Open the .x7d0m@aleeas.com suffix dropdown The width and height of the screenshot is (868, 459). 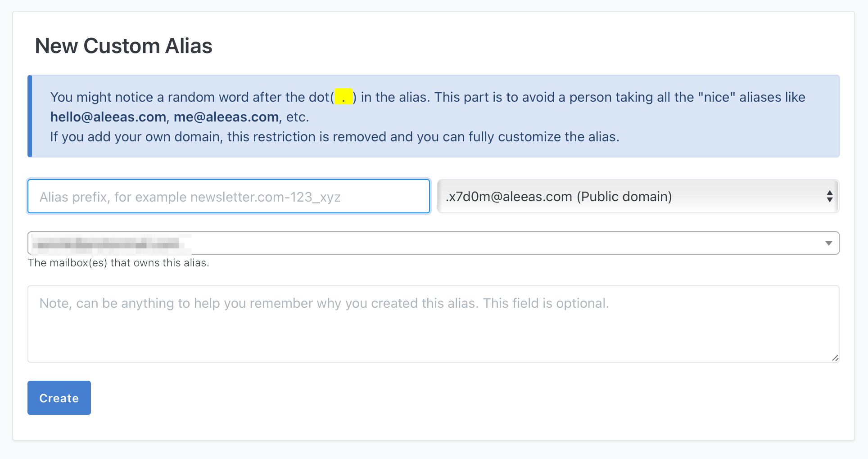click(638, 196)
